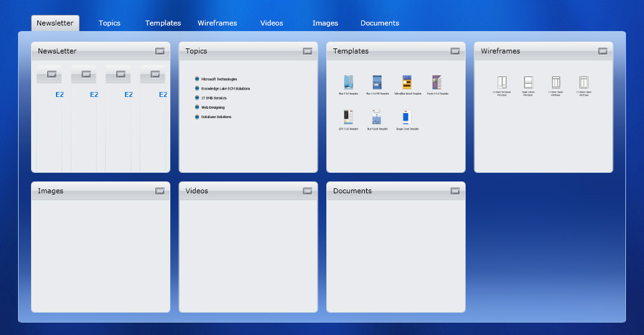Click the Images panel title
Screen dimensions: 644x335
click(50, 191)
